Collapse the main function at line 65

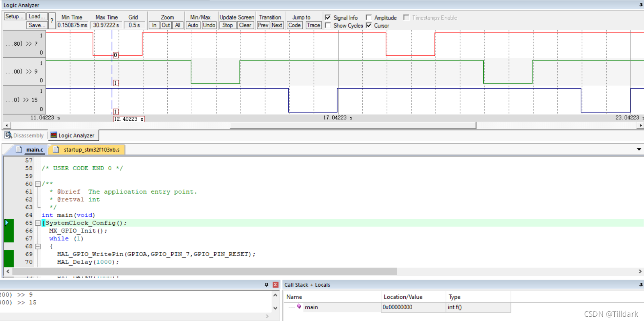[x=38, y=223]
